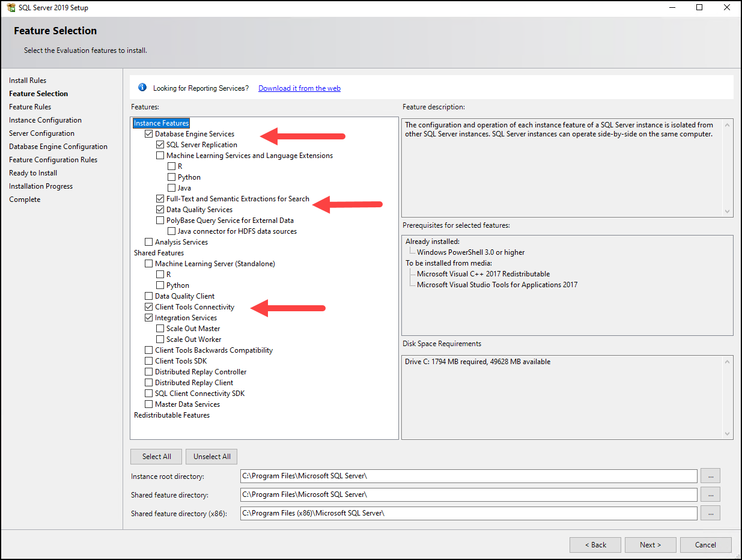Click the Feature description scrollbar down arrow
Image resolution: width=742 pixels, height=560 pixels.
point(728,212)
